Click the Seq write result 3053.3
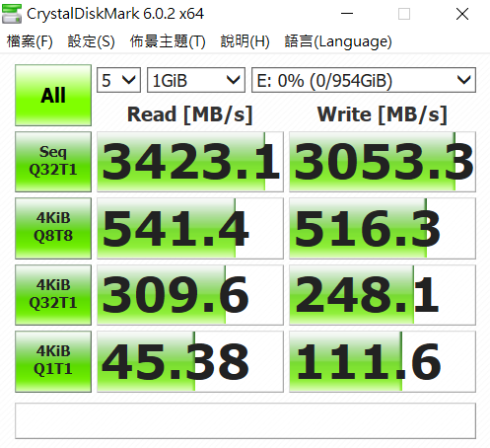Image resolution: width=490 pixels, height=448 pixels. coord(383,162)
